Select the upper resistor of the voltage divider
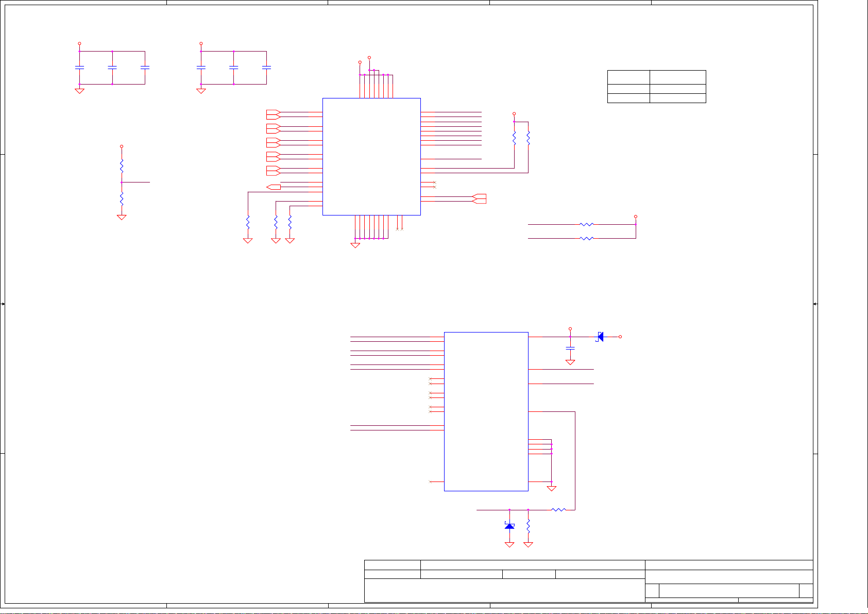Viewport: 868px width, 614px height. (x=122, y=166)
